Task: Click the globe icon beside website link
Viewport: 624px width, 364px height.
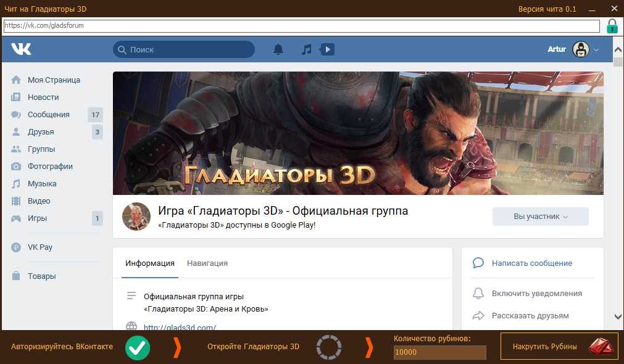Action: (x=131, y=326)
